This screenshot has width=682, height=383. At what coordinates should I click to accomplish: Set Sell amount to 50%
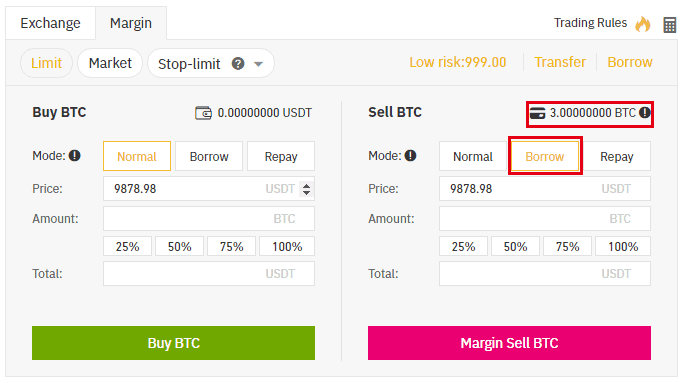click(515, 246)
